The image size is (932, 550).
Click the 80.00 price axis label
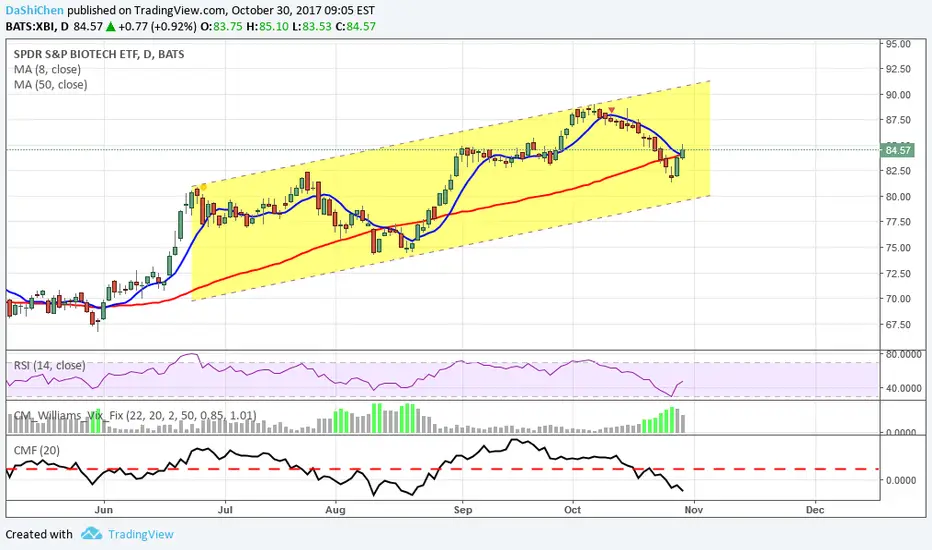coord(898,197)
